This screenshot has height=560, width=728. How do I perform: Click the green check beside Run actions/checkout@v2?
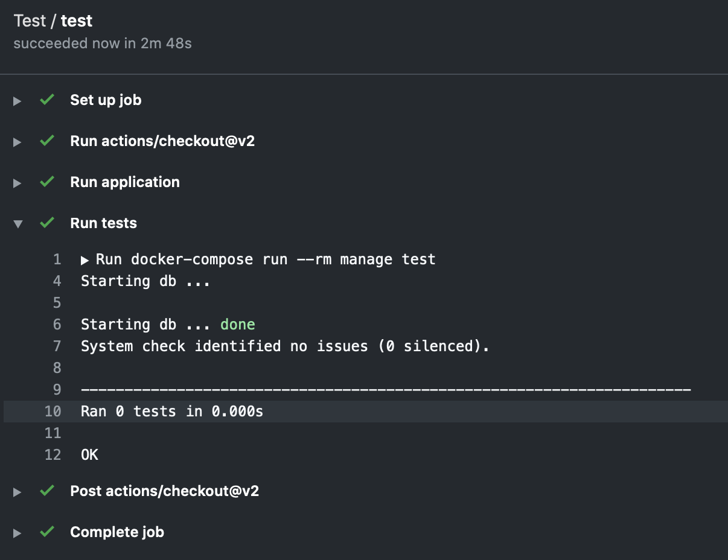tap(46, 141)
